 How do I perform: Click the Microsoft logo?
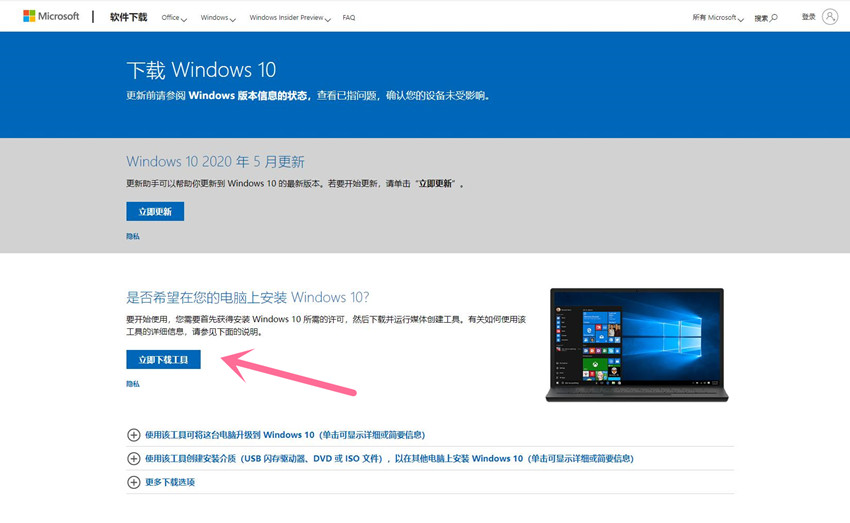point(51,16)
